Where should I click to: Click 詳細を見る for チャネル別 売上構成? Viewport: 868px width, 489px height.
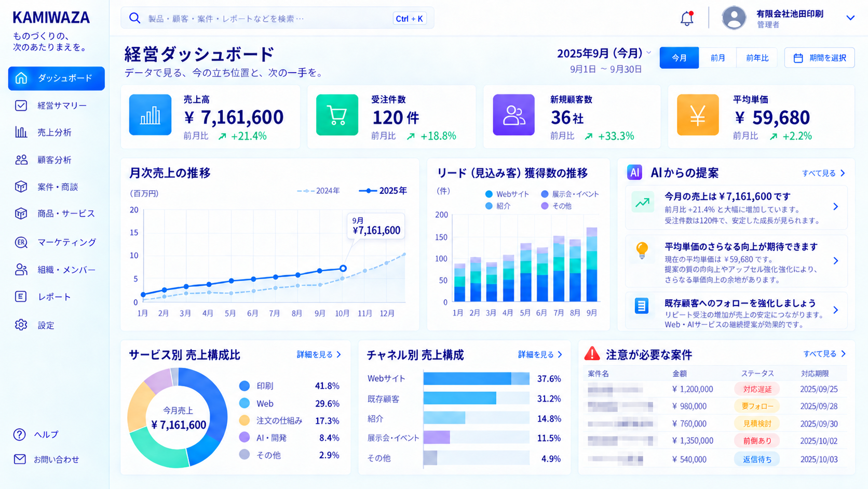click(540, 354)
